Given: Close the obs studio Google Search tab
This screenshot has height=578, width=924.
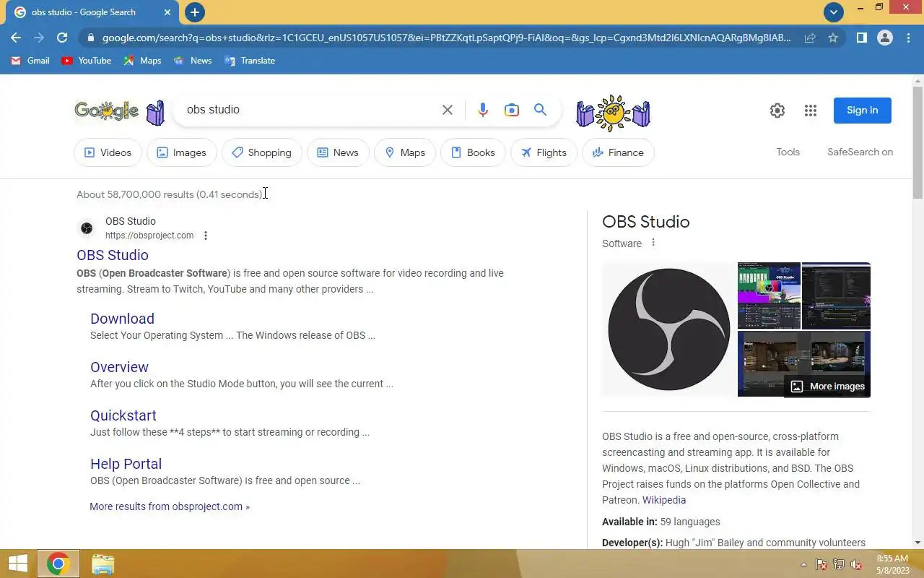Looking at the screenshot, I should click(167, 12).
